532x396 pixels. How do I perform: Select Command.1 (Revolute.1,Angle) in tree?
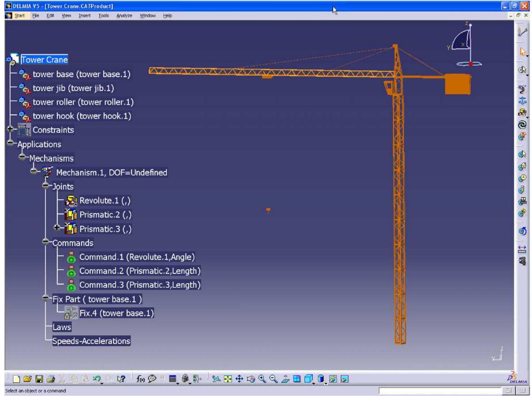(137, 257)
